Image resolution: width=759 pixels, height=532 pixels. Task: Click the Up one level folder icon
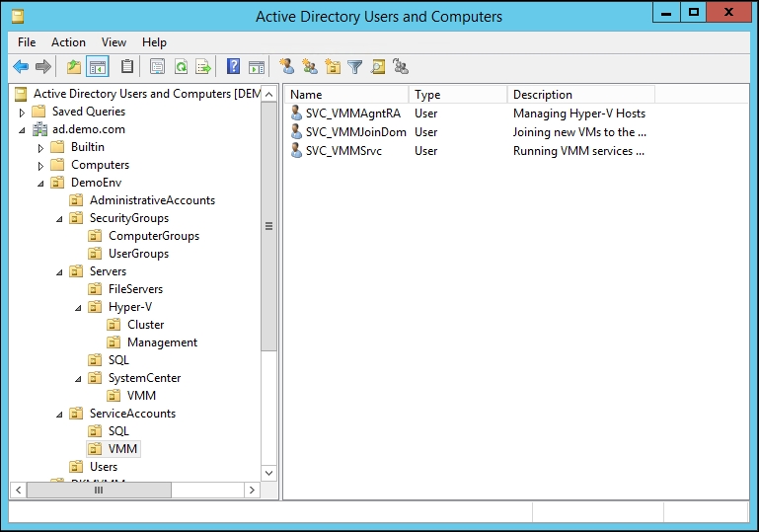tap(74, 67)
